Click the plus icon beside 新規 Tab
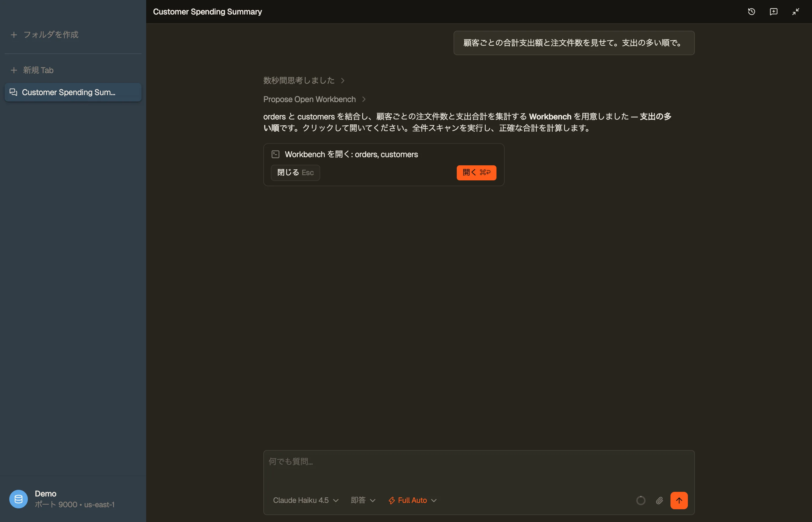The image size is (812, 522). (x=14, y=70)
